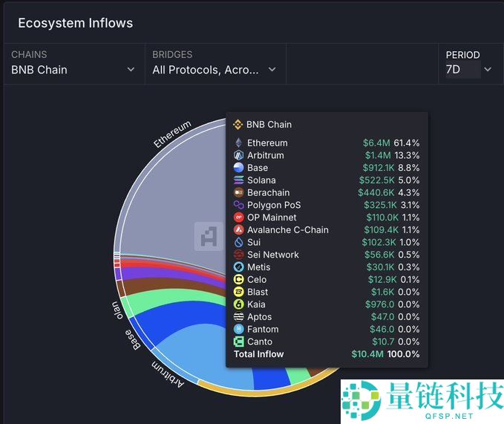Click the Ecosystem Inflows heading
504x424 pixels.
point(75,23)
